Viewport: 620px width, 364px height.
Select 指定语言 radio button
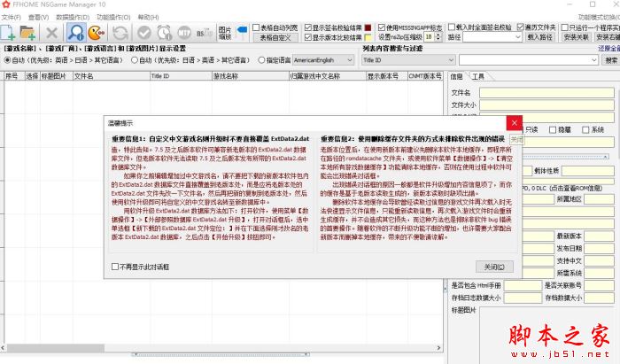click(x=261, y=60)
